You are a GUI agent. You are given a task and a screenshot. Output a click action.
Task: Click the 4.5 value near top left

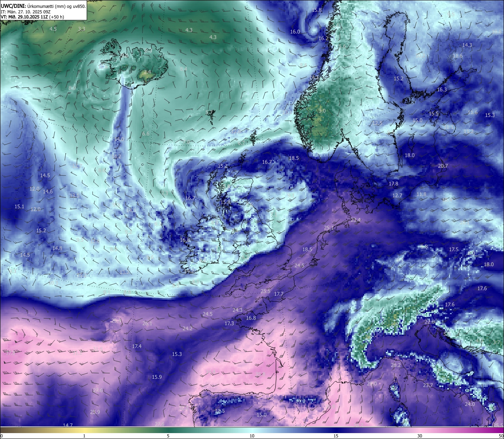pos(53,29)
